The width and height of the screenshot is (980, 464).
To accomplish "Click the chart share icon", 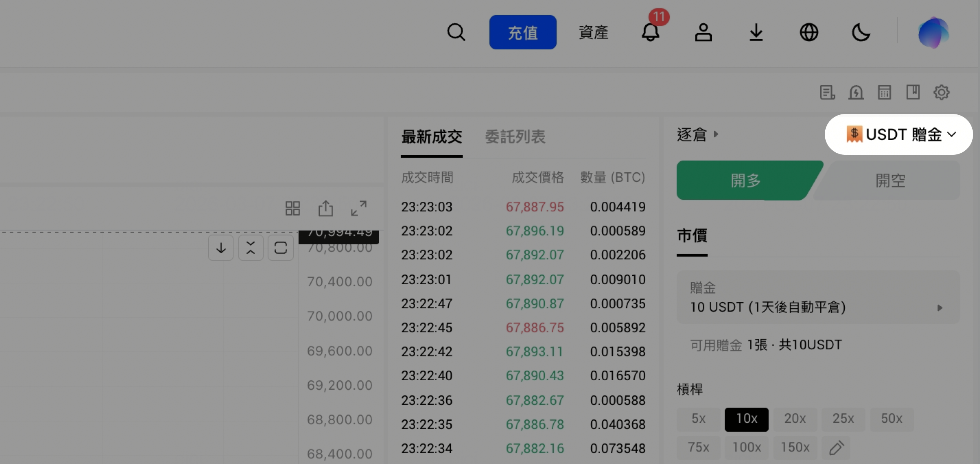I will pos(325,208).
